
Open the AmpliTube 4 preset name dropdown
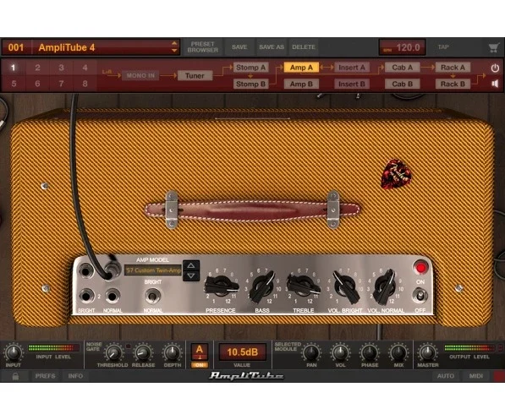tap(106, 47)
